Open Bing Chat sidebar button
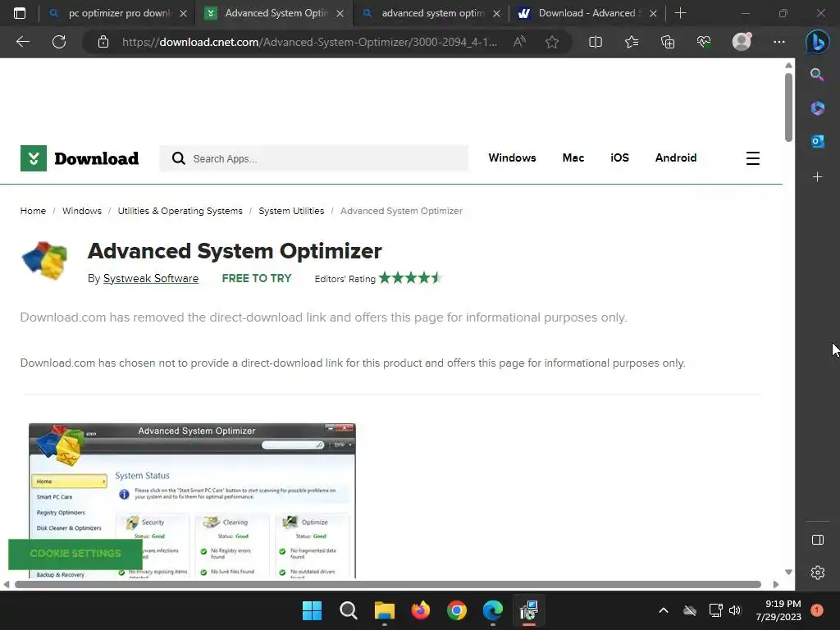 click(x=818, y=42)
